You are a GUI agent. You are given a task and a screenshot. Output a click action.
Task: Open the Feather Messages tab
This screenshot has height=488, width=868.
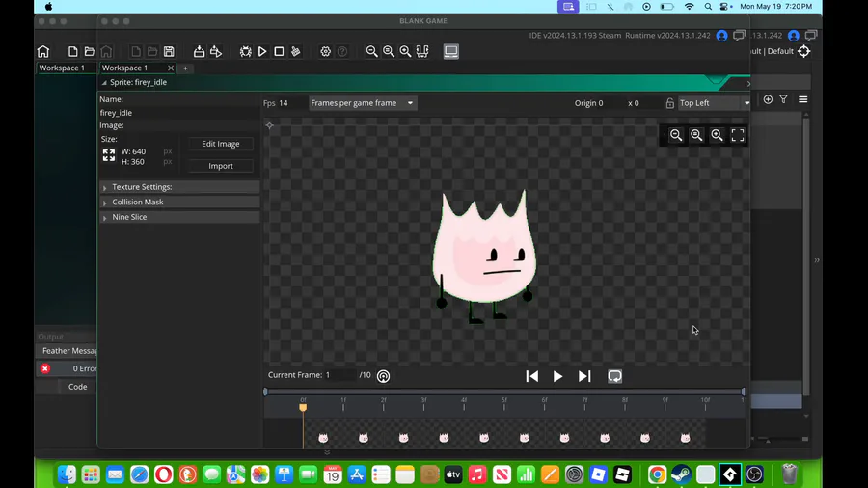(x=68, y=351)
